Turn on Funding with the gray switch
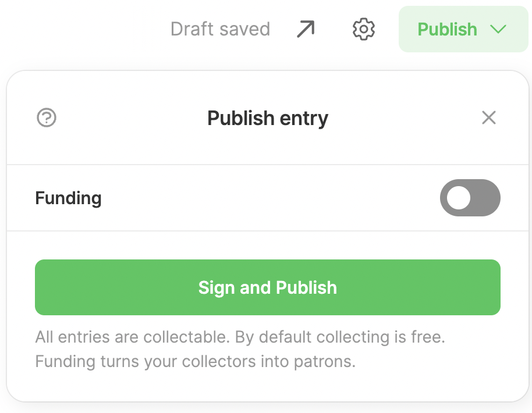532x413 pixels. (470, 198)
